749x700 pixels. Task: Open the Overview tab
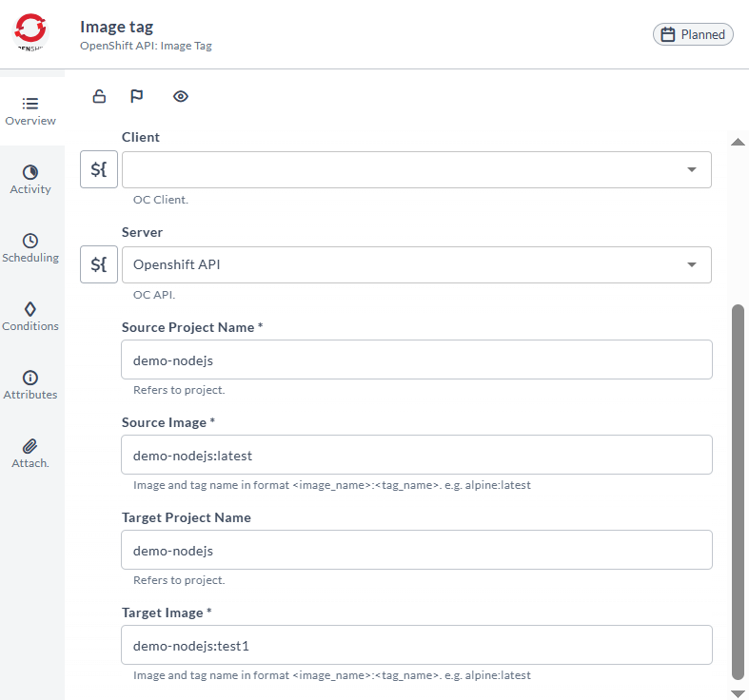(30, 111)
